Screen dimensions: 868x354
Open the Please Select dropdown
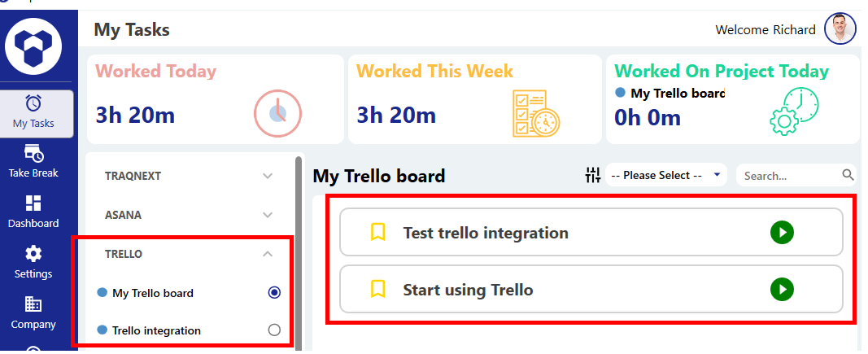tap(666, 175)
